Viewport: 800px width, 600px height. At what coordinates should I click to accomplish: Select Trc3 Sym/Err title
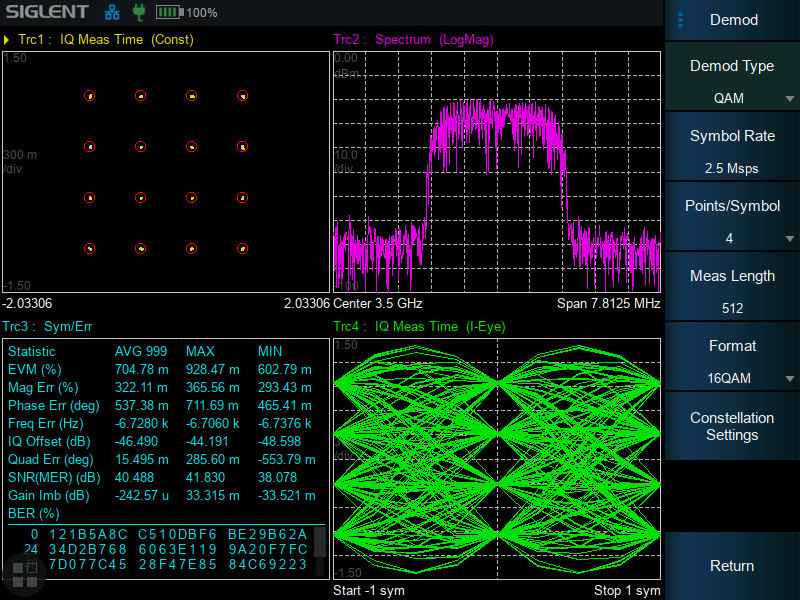[x=47, y=327]
